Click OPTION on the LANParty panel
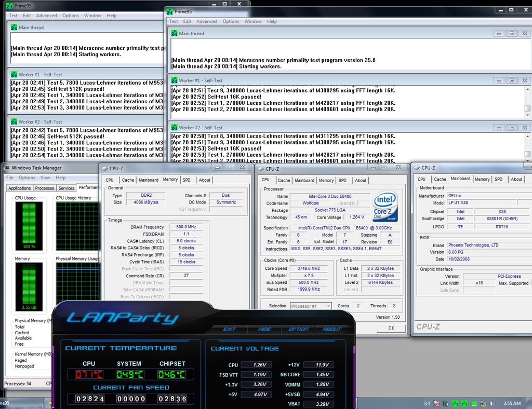This screenshot has width=532, height=409. (x=298, y=329)
